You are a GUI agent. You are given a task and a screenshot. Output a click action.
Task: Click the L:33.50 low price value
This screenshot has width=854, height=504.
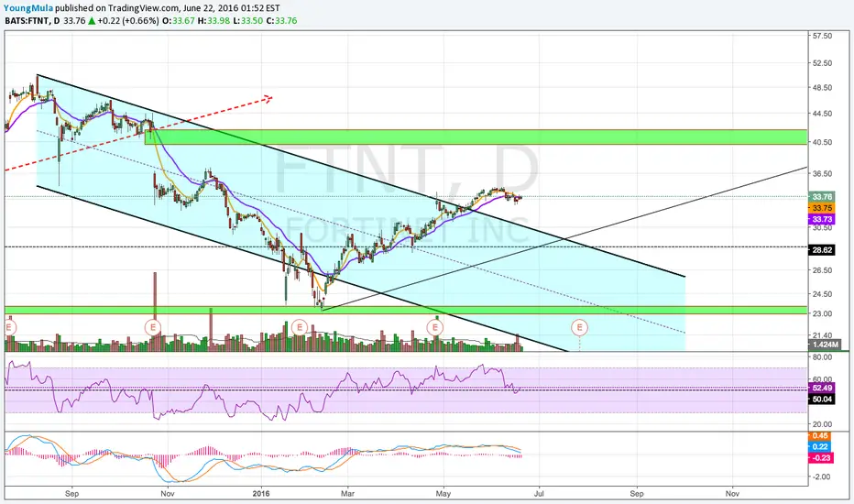pos(247,21)
